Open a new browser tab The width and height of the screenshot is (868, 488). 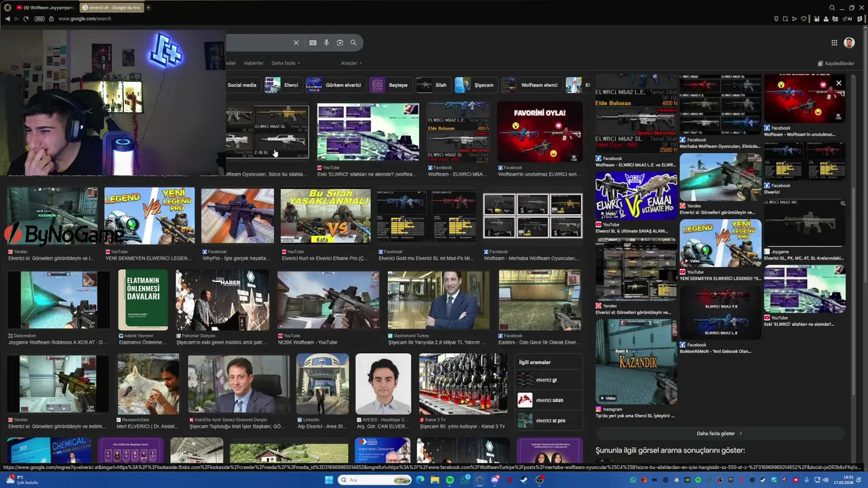[x=148, y=7]
